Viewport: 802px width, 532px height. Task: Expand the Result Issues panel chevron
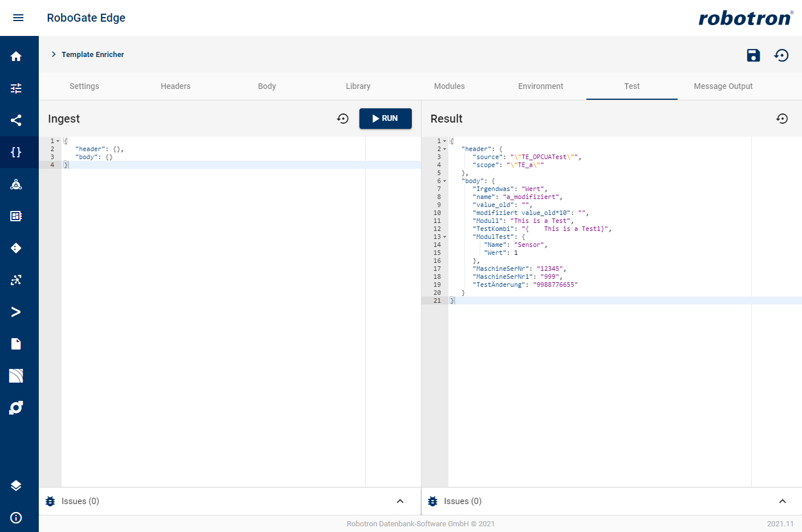[783, 501]
